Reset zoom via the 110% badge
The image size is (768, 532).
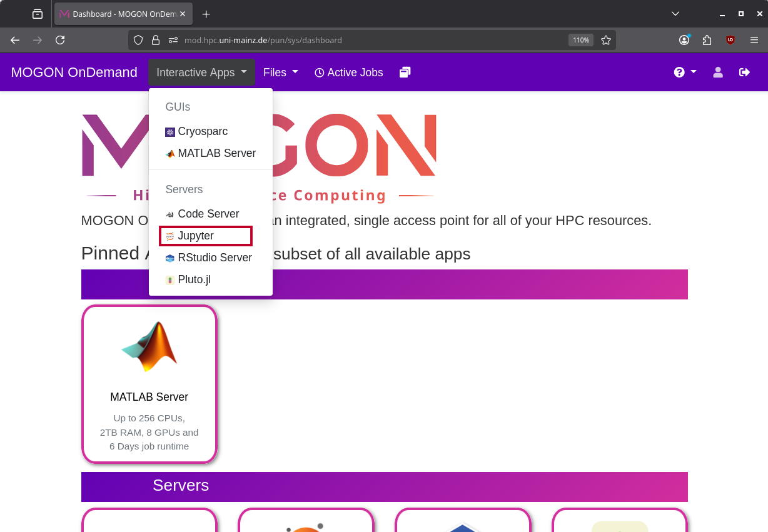click(x=581, y=40)
